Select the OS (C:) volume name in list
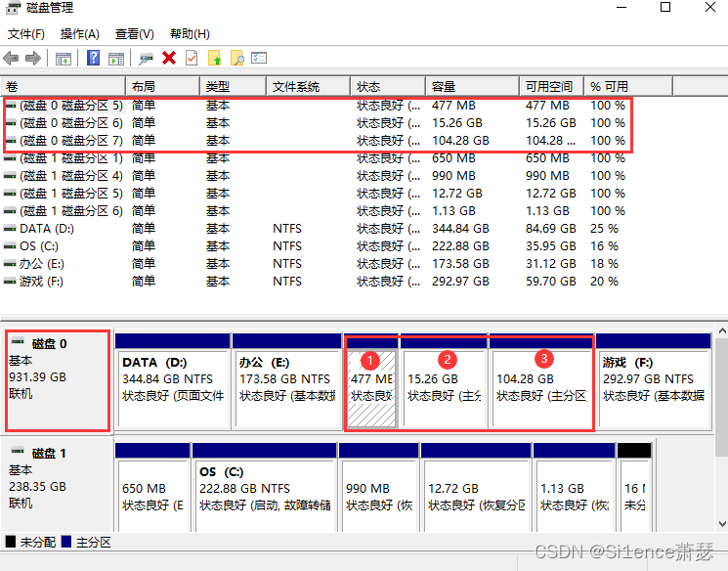Screen dimensions: 728x571 tap(39, 246)
